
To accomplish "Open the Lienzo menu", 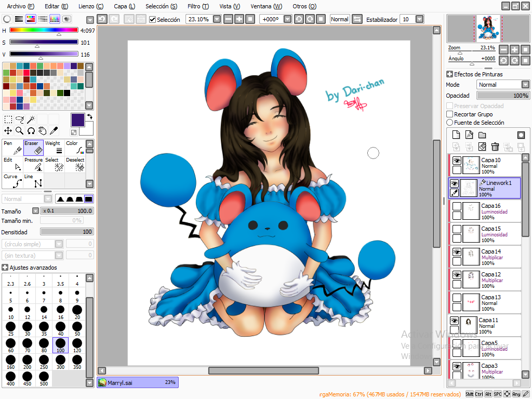I will point(91,6).
